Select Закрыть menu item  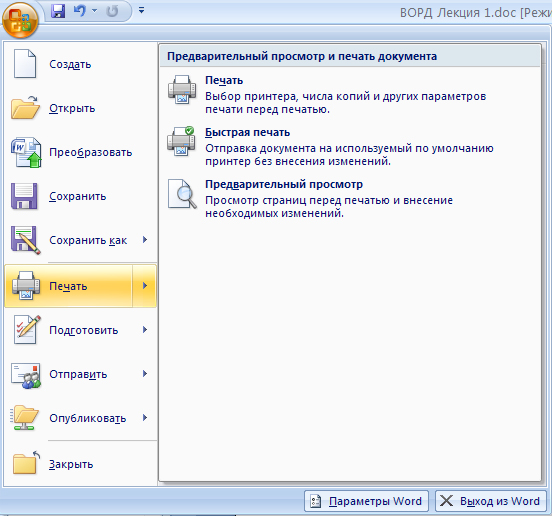[x=81, y=464]
